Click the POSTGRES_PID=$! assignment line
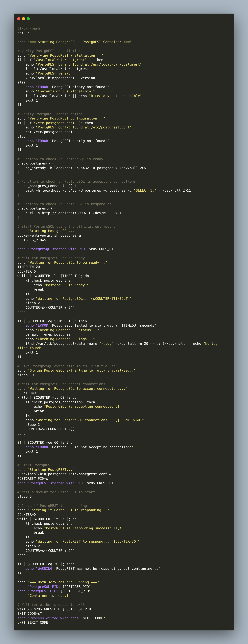The image size is (248, 644). click(x=33, y=240)
